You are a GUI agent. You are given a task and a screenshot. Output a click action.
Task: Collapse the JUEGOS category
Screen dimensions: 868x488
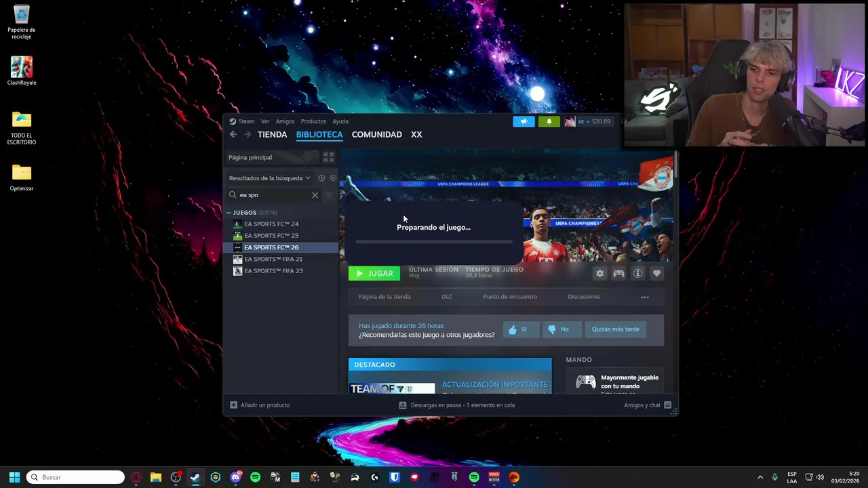pos(229,213)
